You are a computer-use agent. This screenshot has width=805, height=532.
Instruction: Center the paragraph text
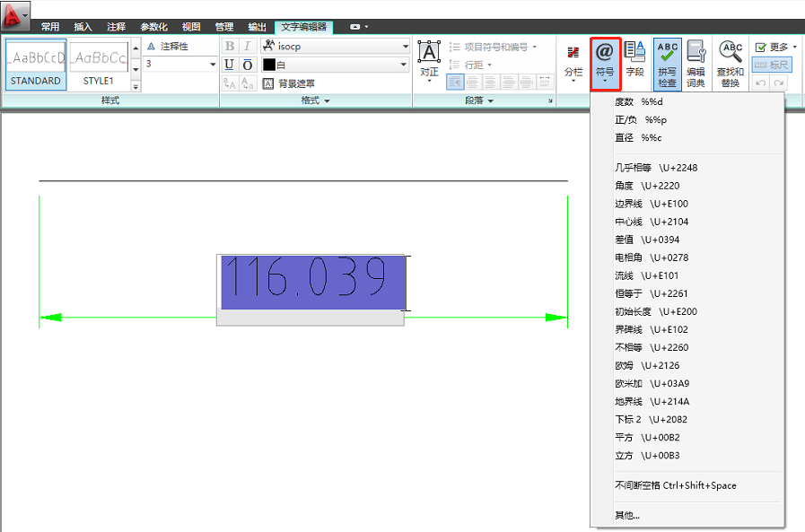click(x=490, y=82)
